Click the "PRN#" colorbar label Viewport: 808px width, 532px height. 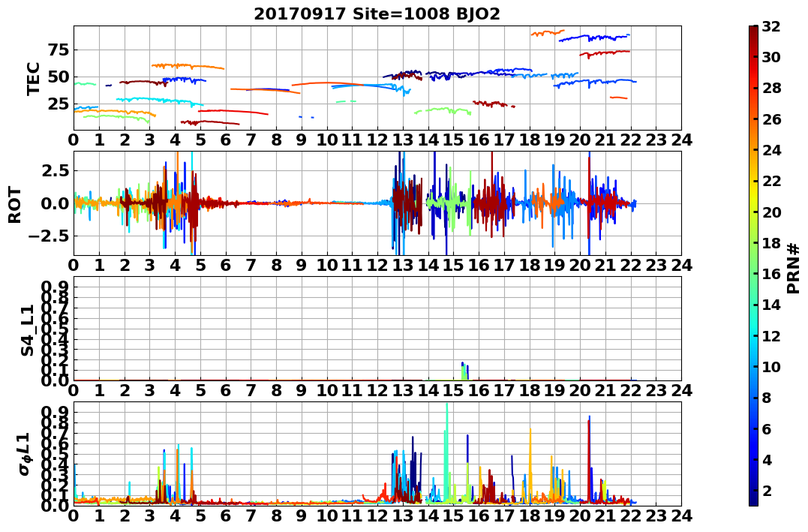point(793,268)
